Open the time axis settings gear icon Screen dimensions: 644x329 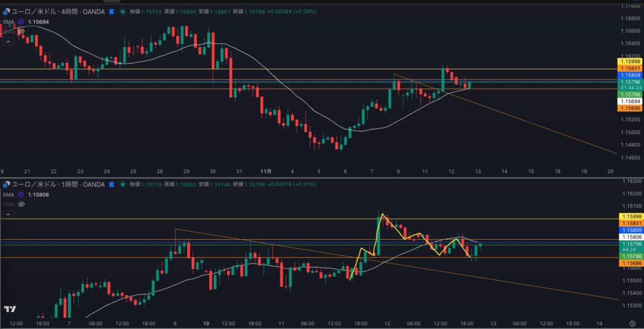coord(632,324)
